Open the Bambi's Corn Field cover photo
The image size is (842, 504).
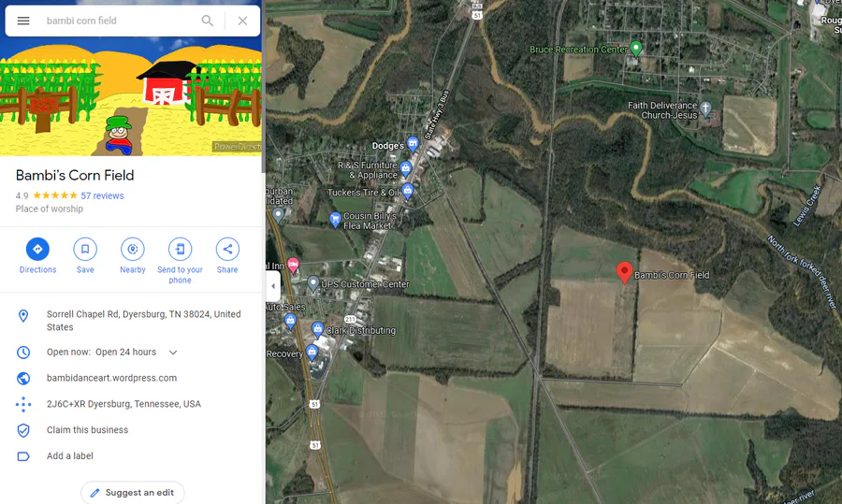pos(130,96)
